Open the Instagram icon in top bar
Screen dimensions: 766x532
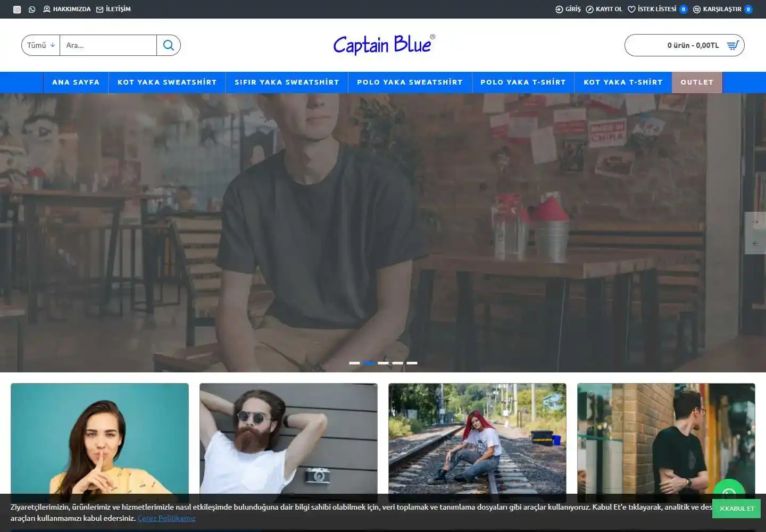coord(17,10)
